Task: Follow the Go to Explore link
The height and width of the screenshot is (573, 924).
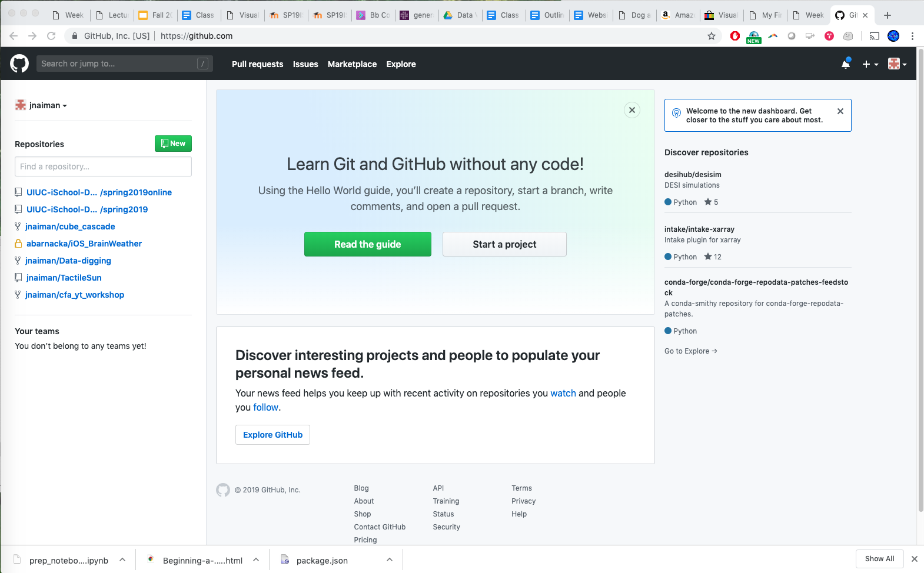Action: point(691,351)
